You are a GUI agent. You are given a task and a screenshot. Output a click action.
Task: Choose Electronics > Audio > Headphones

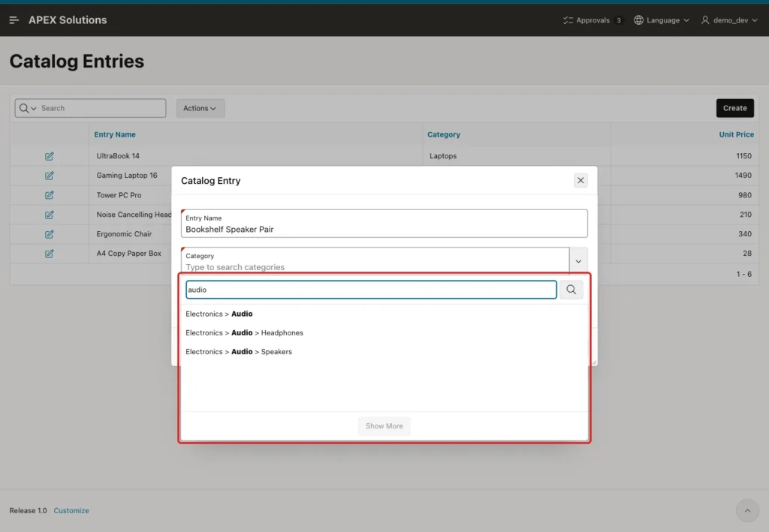click(384, 333)
